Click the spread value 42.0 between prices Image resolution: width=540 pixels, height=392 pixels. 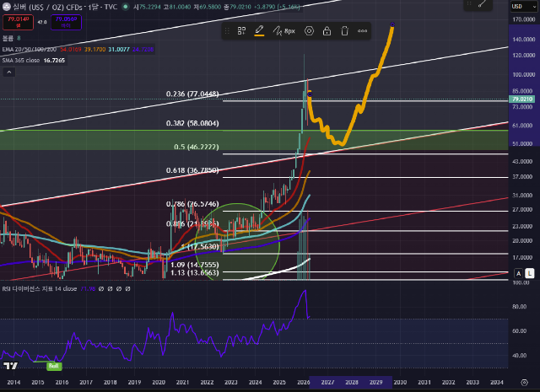42,22
